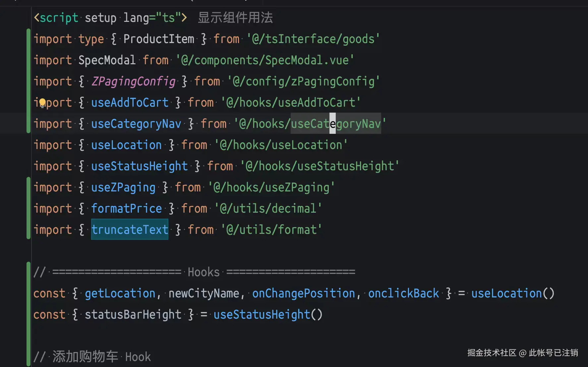The width and height of the screenshot is (588, 367).
Task: Click the onChangePosition variable
Action: pyautogui.click(x=304, y=293)
